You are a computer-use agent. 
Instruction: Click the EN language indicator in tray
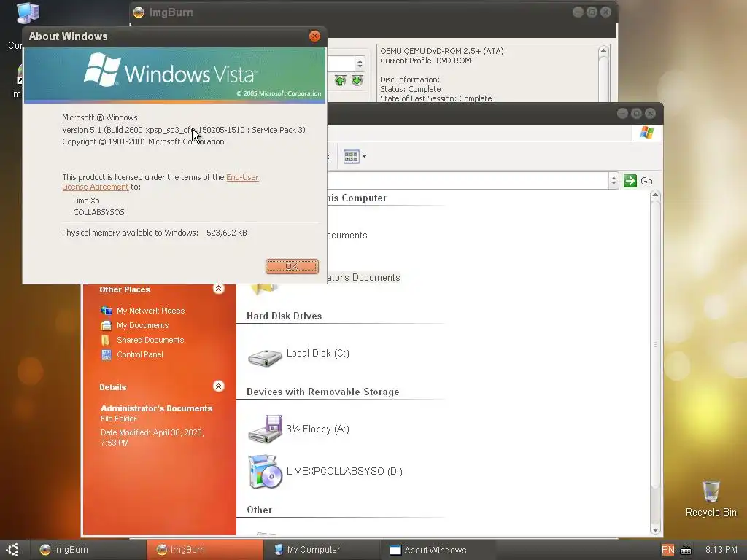[668, 550]
